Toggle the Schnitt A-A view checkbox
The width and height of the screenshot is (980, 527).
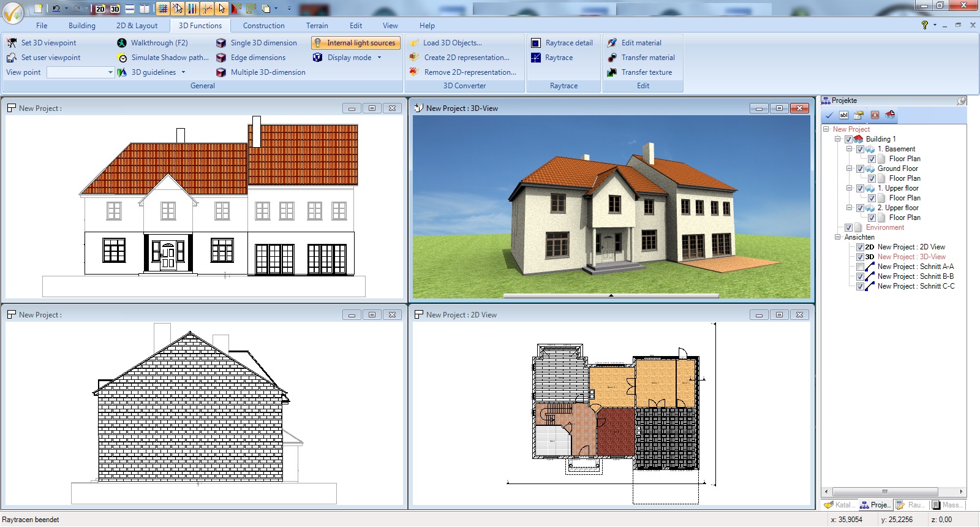pos(860,267)
